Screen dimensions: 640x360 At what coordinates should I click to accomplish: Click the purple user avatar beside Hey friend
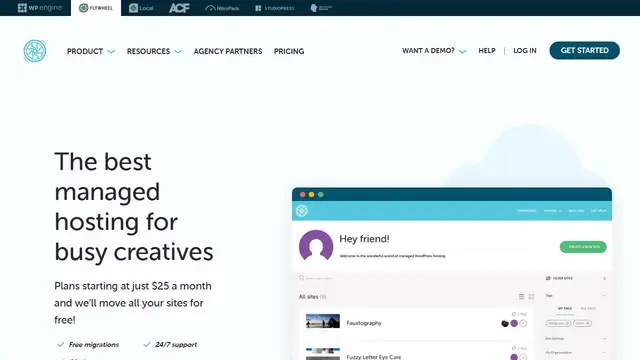(x=316, y=246)
